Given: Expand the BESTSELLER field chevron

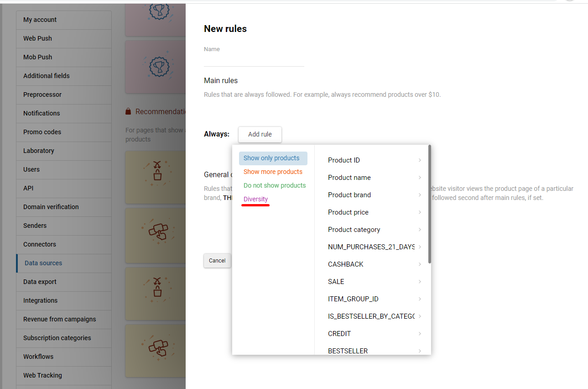Looking at the screenshot, I should 419,351.
